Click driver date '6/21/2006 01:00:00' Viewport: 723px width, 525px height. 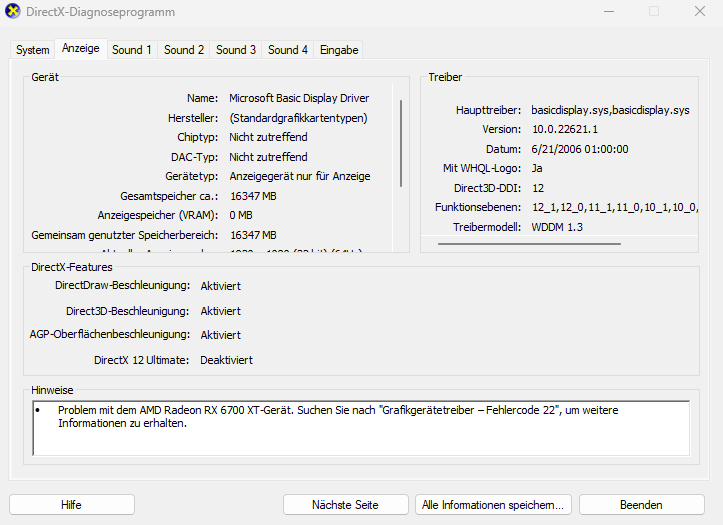(580, 149)
